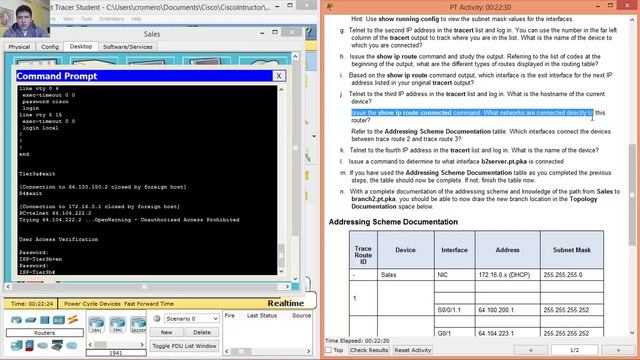Click the help question mark icon in Packet Tracer

pyautogui.click(x=310, y=32)
